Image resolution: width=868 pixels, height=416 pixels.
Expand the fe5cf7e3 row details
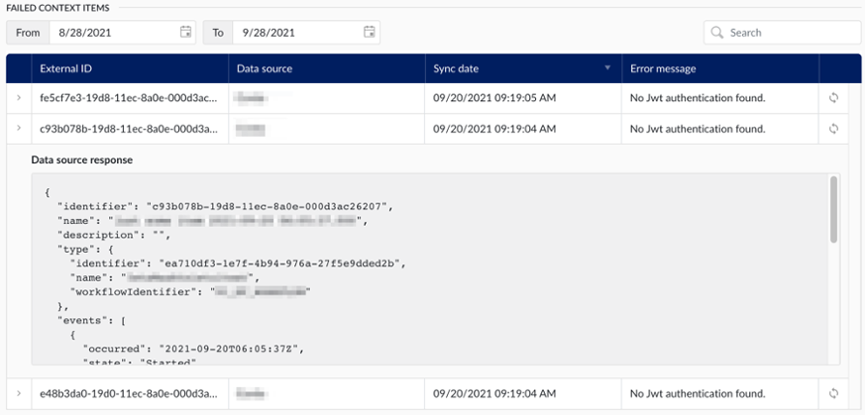click(x=18, y=98)
